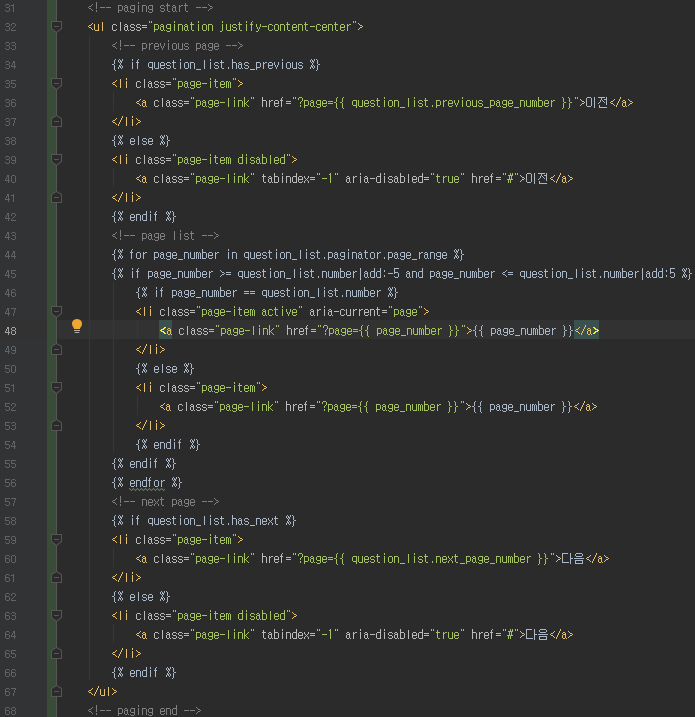Click the '{% endif %}' tag on line 42
695x717 pixels.
[x=144, y=217]
